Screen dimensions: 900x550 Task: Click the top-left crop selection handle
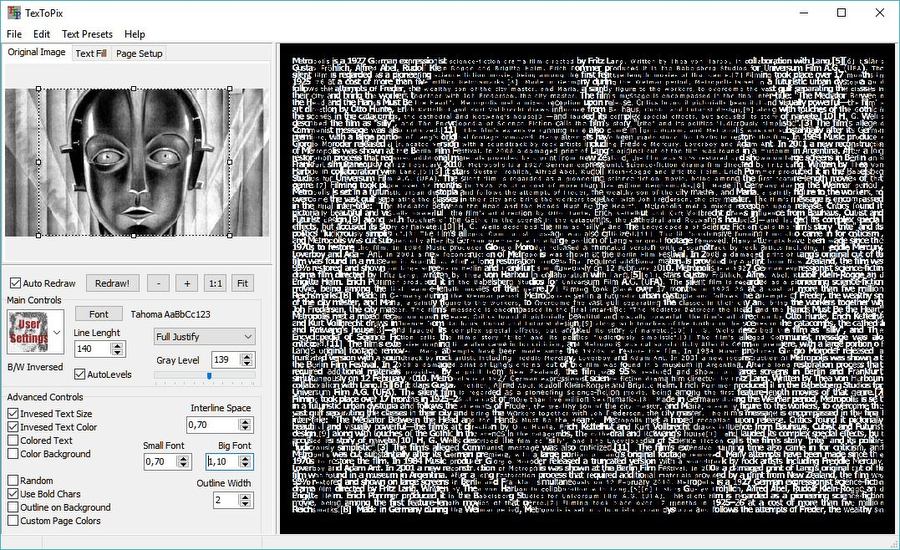[x=39, y=89]
